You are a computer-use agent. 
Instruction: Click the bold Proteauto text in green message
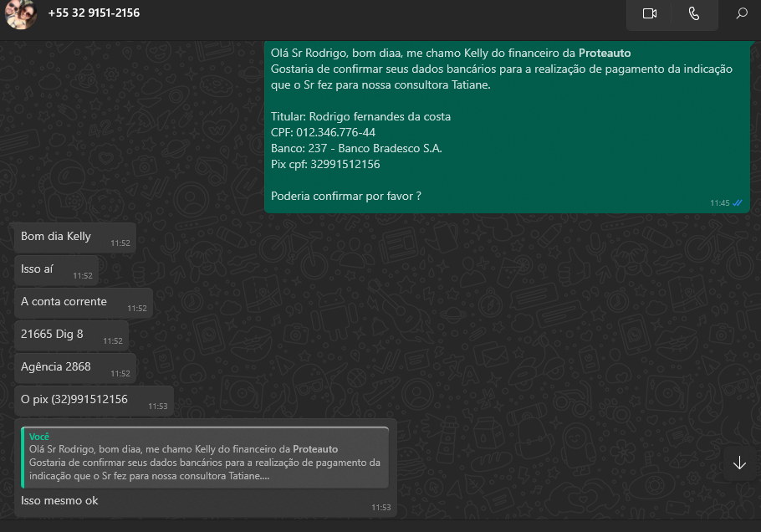[605, 54]
